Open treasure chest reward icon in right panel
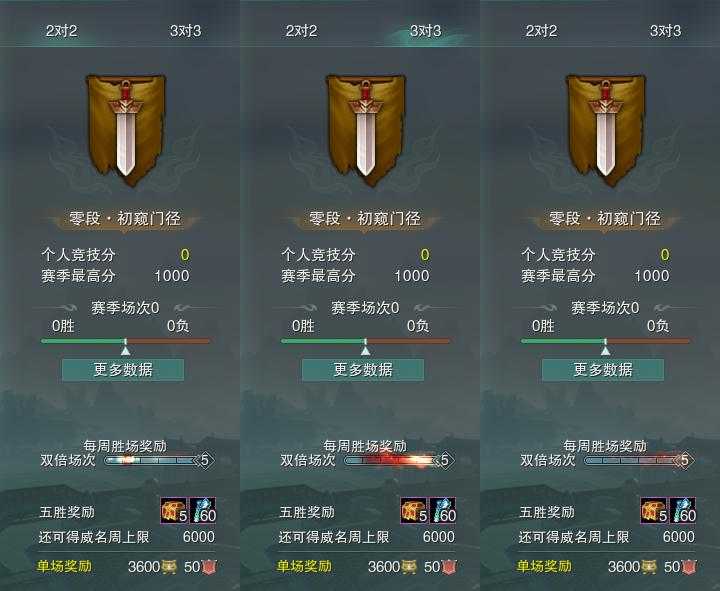The image size is (720, 591). click(654, 510)
